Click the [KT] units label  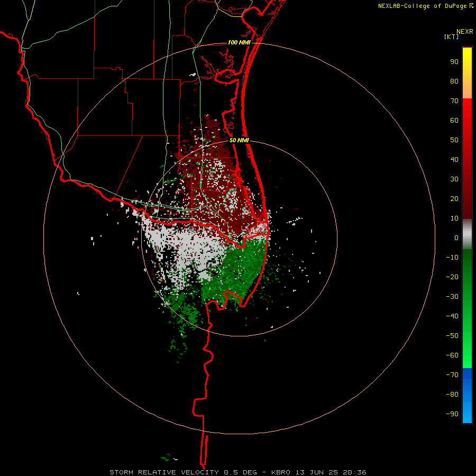coord(451,36)
